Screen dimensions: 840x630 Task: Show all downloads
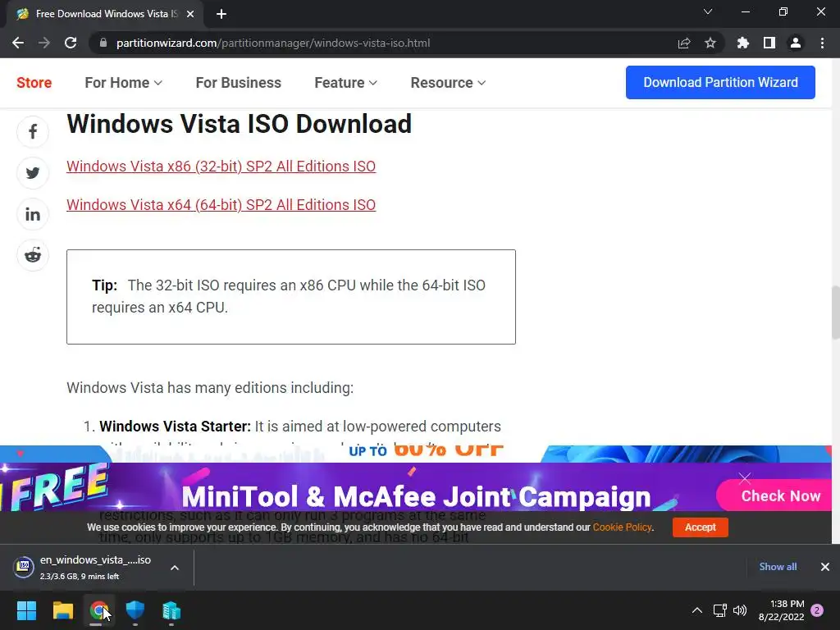pyautogui.click(x=778, y=567)
